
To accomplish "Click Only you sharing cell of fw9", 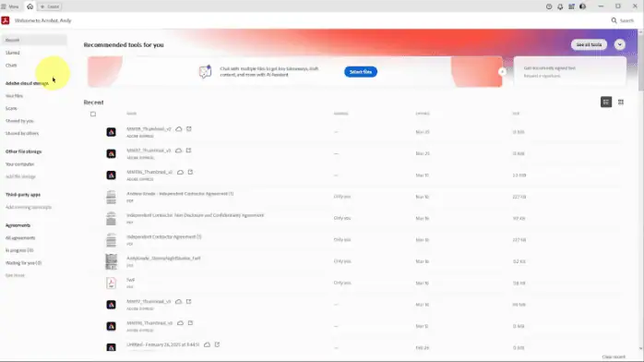I will coord(342,284).
